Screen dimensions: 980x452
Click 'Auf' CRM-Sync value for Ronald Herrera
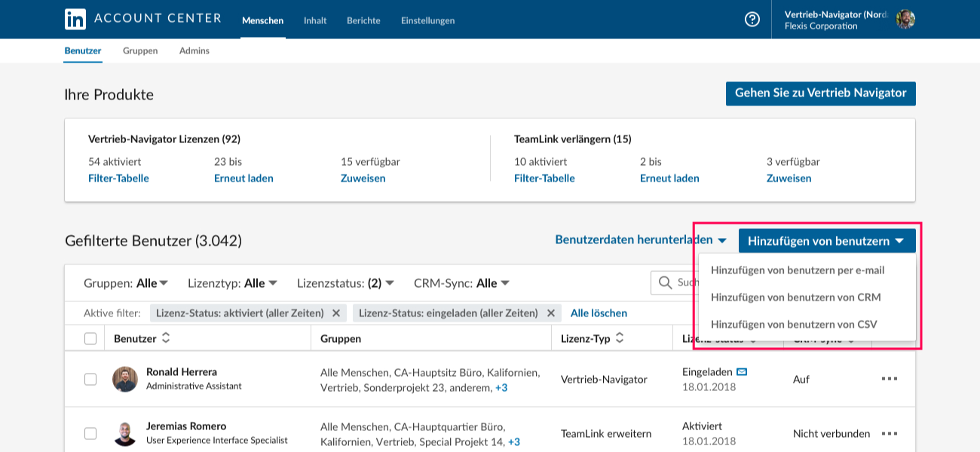pos(801,379)
